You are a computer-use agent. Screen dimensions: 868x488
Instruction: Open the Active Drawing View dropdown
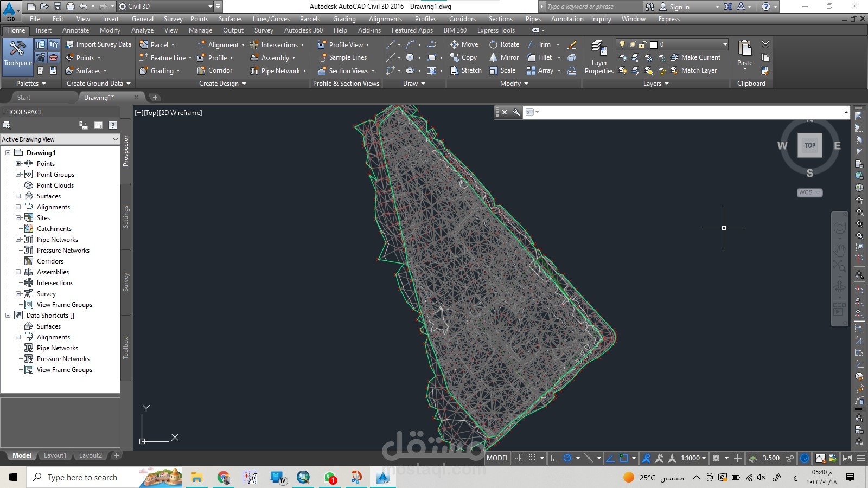[x=60, y=139]
